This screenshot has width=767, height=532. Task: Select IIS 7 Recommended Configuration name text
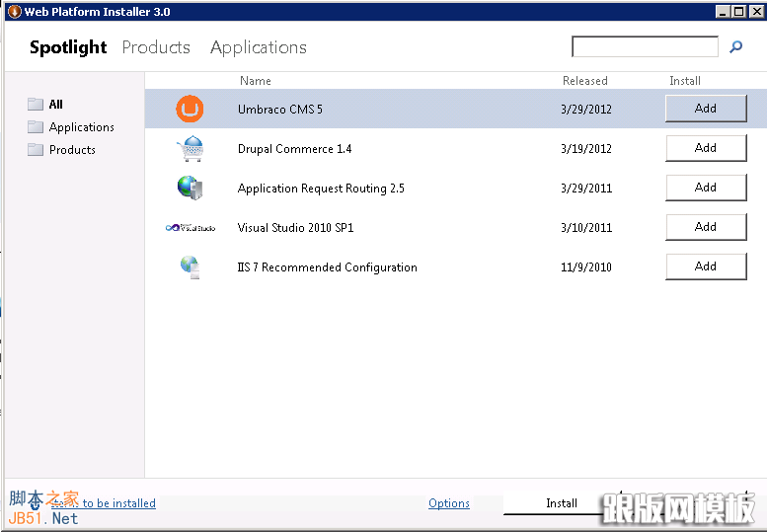tap(328, 267)
